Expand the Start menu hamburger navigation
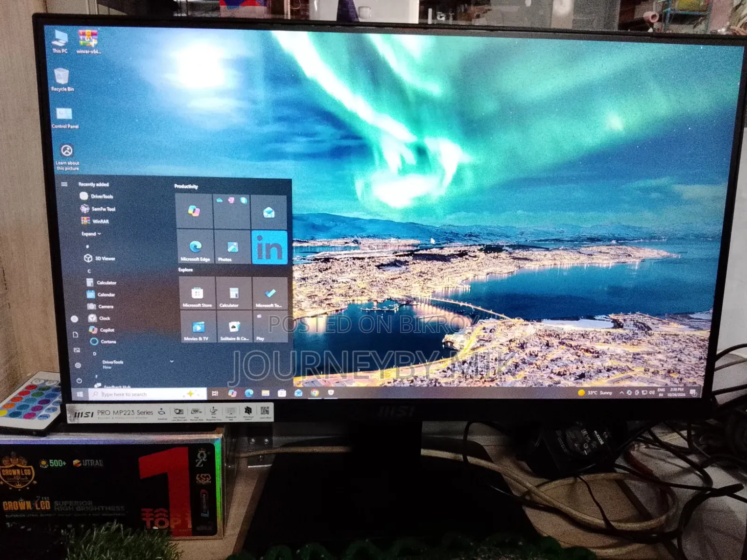This screenshot has width=747, height=560. click(64, 184)
